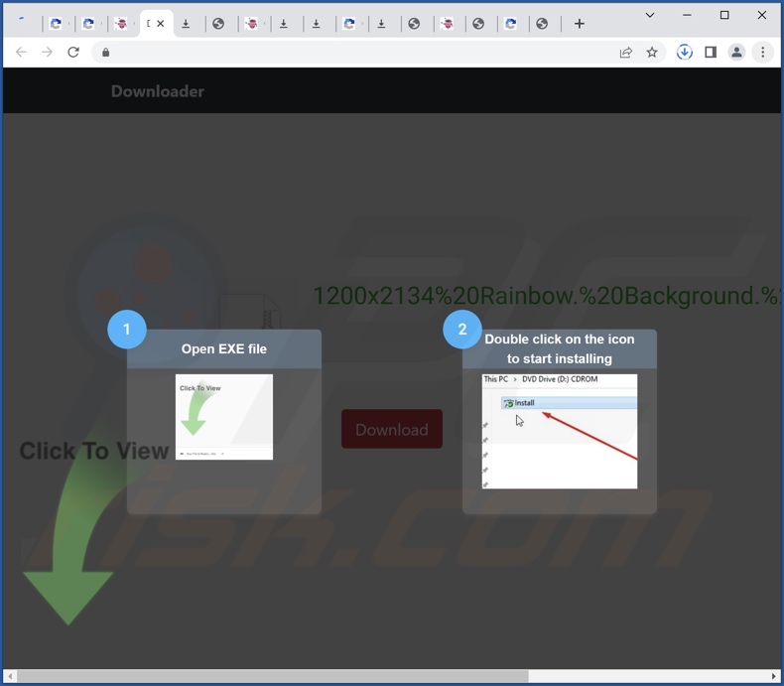Image resolution: width=784 pixels, height=686 pixels.
Task: Open a new tab with plus button
Action: (579, 24)
